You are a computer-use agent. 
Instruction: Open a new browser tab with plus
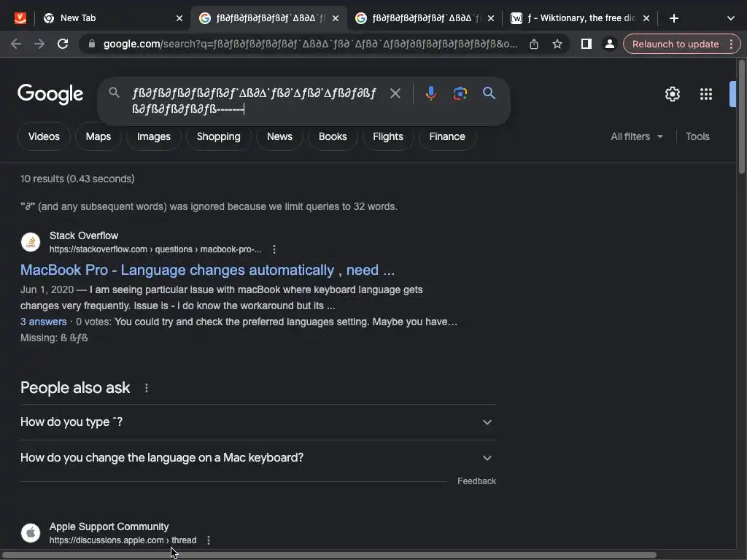coord(673,18)
